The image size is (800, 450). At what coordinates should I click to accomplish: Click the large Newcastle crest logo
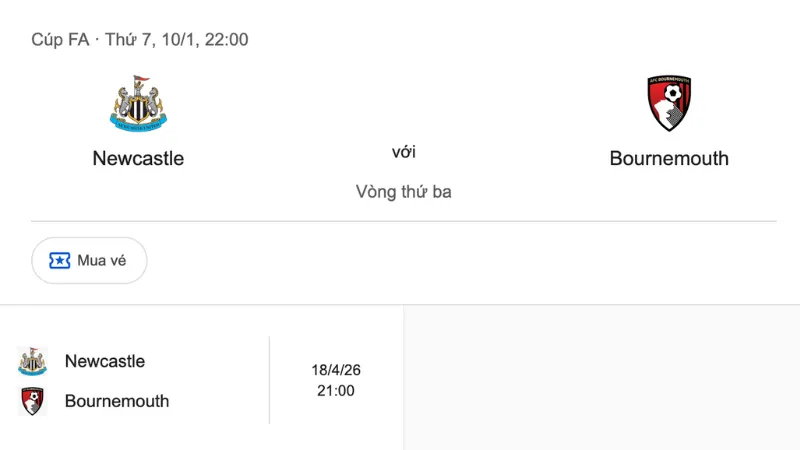(138, 104)
